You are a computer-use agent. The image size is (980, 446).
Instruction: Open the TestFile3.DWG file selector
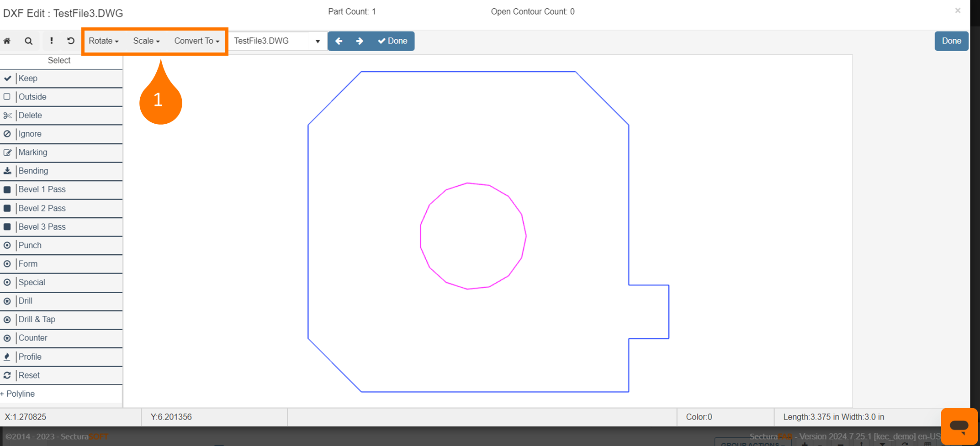click(x=277, y=41)
